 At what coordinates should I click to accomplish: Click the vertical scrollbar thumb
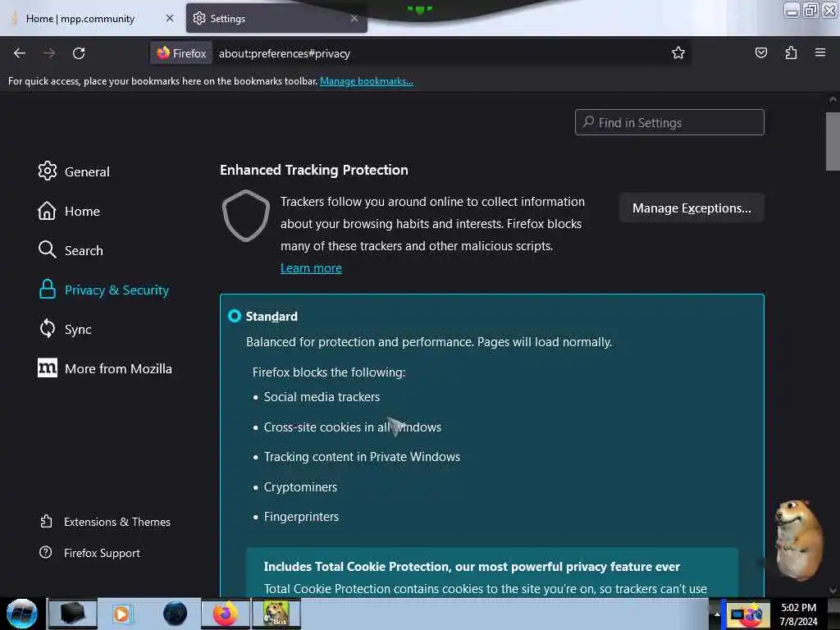[x=833, y=141]
